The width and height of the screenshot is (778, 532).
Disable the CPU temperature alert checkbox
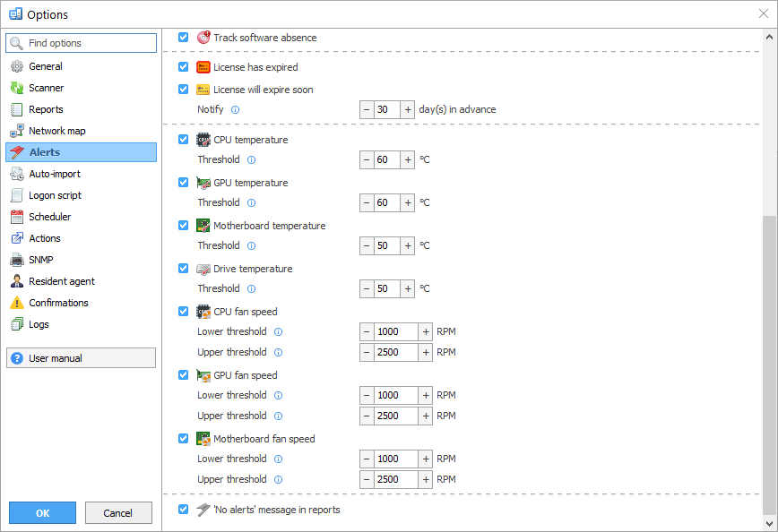click(184, 140)
